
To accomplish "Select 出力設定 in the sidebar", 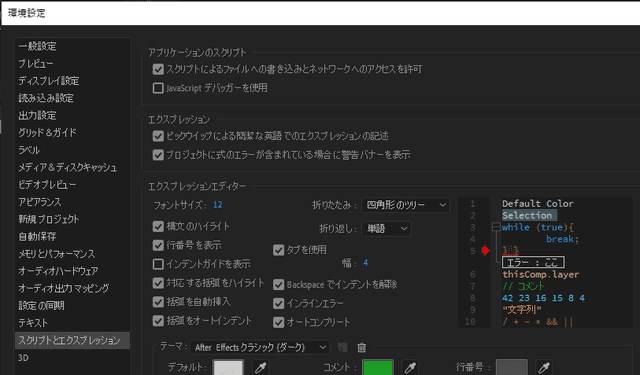I will pos(72,115).
